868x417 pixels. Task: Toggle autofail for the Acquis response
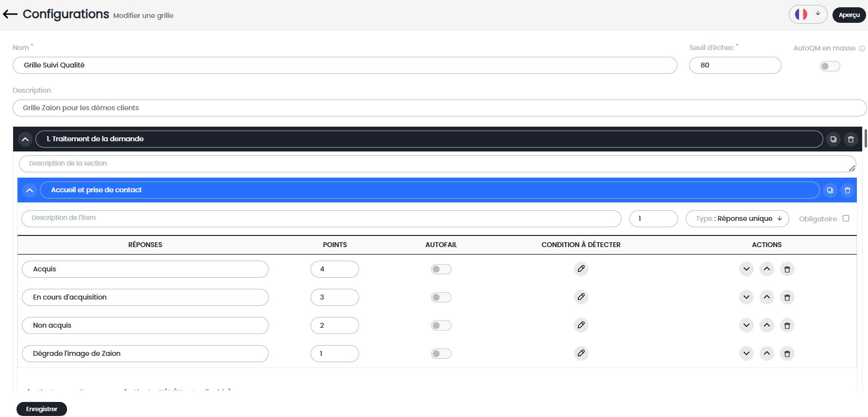coord(441,269)
